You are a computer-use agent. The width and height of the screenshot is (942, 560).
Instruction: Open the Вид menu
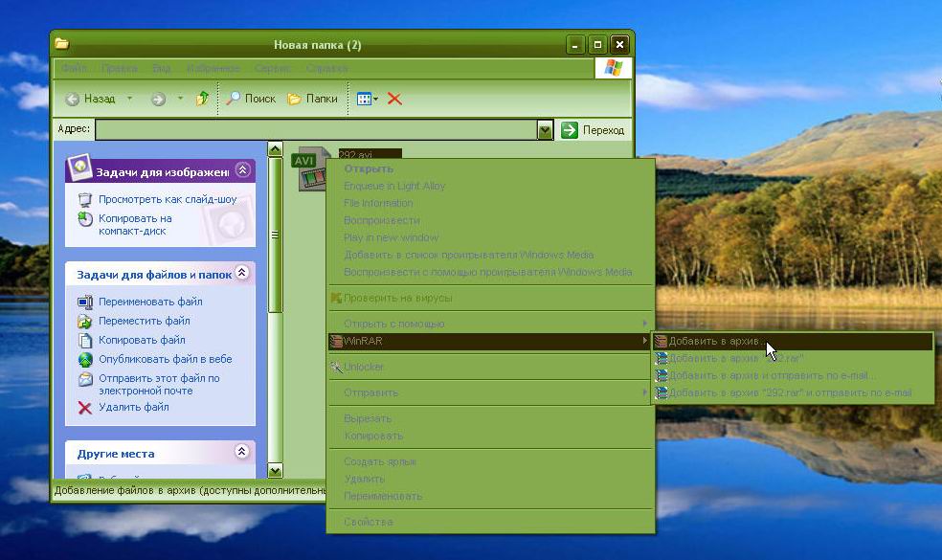click(x=161, y=69)
